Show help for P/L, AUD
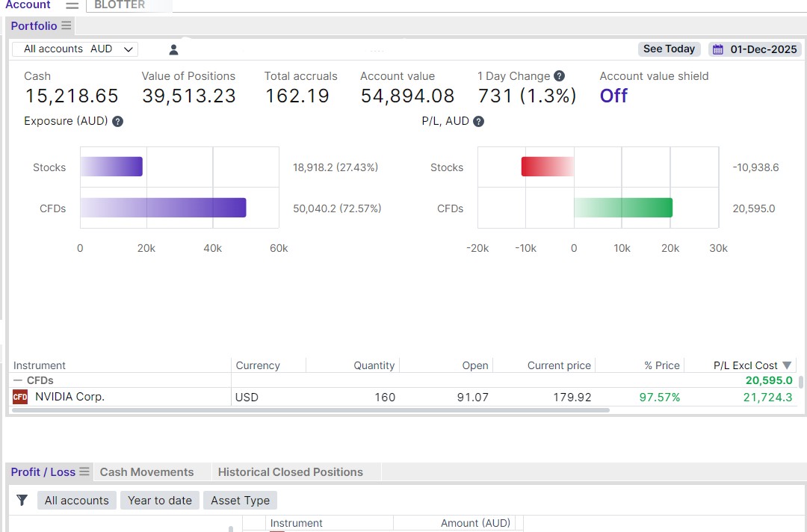Viewport: 807px width, 532px height. coord(478,122)
